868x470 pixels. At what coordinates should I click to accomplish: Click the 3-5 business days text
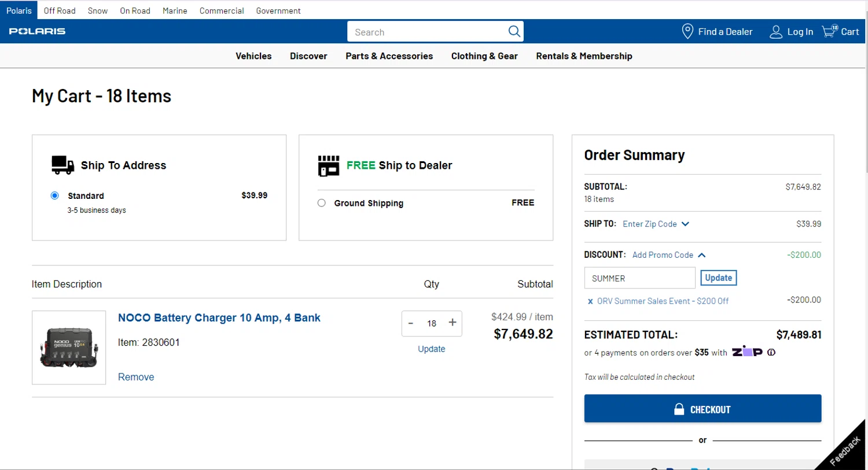pyautogui.click(x=97, y=210)
